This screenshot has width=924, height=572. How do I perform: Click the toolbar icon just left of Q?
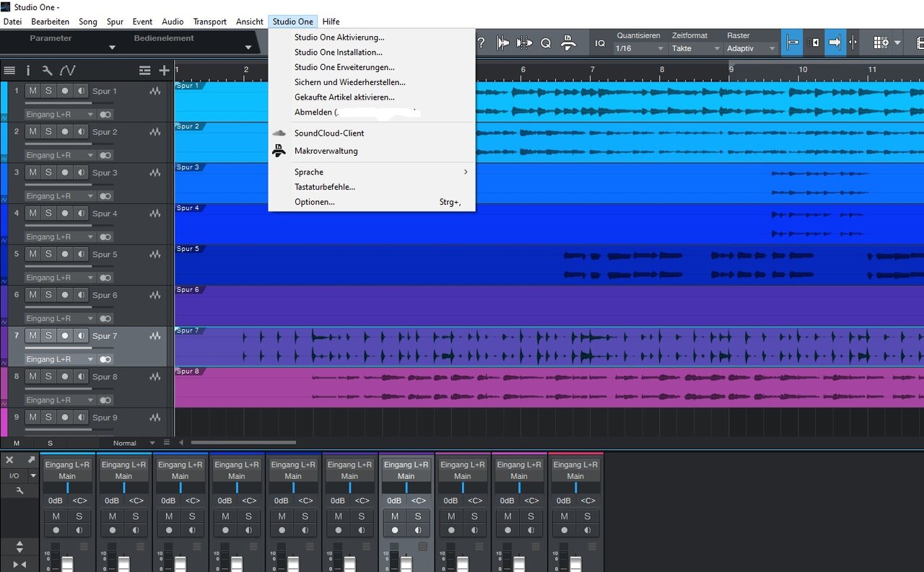pos(525,43)
